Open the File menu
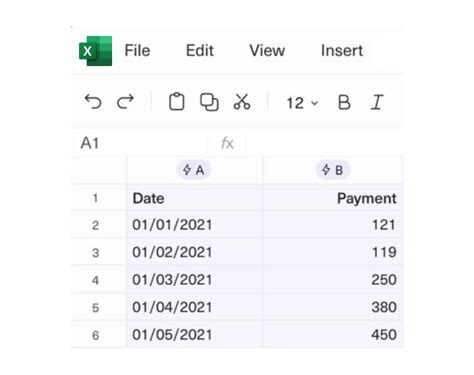This screenshot has width=474, height=375. [137, 51]
